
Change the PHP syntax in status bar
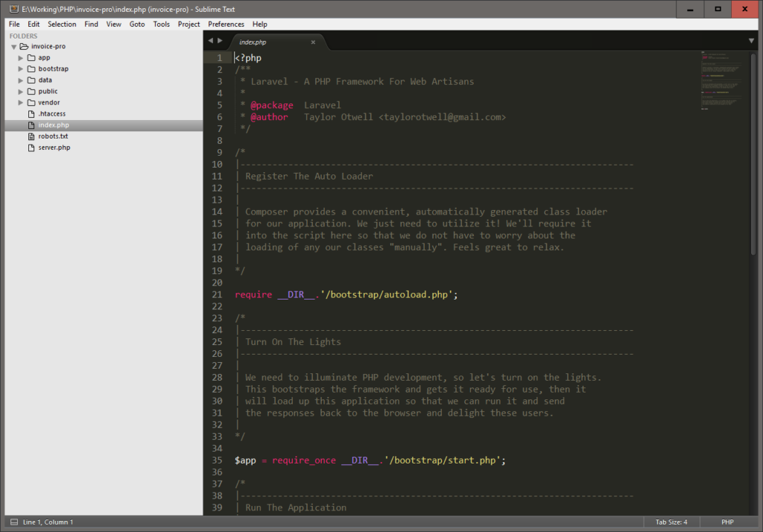pyautogui.click(x=727, y=522)
